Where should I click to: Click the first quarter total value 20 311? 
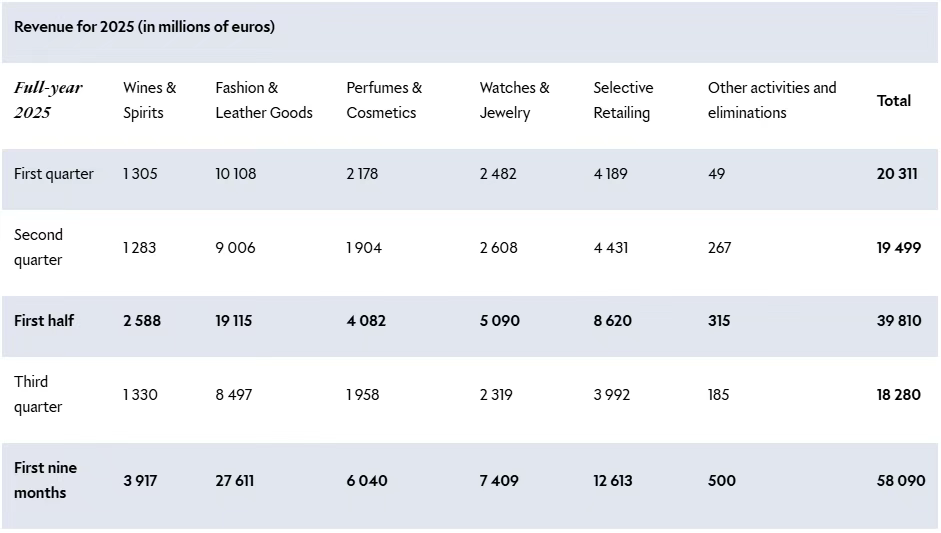pos(897,174)
